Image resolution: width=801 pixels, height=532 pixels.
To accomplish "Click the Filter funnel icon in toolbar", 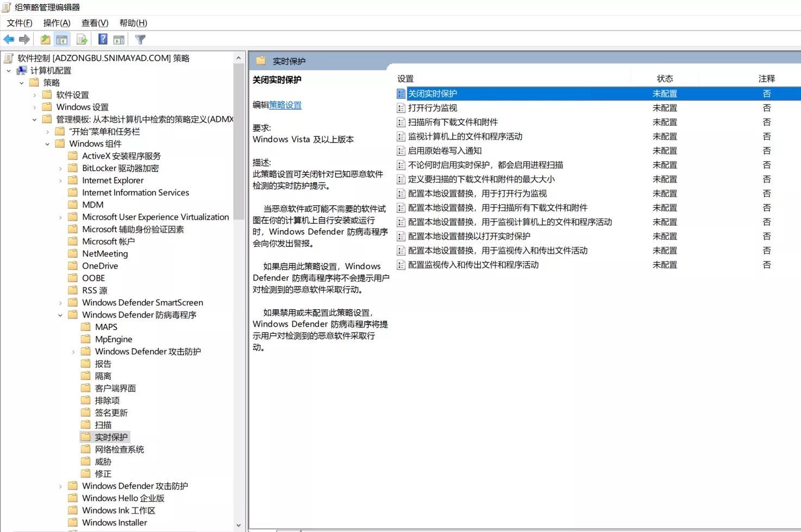I will (140, 40).
